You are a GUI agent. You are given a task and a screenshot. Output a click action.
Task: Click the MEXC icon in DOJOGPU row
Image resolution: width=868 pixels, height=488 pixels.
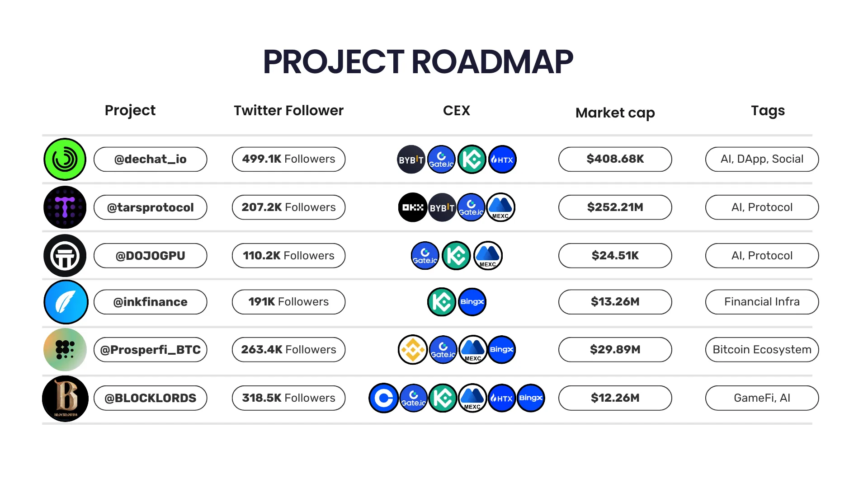point(488,256)
